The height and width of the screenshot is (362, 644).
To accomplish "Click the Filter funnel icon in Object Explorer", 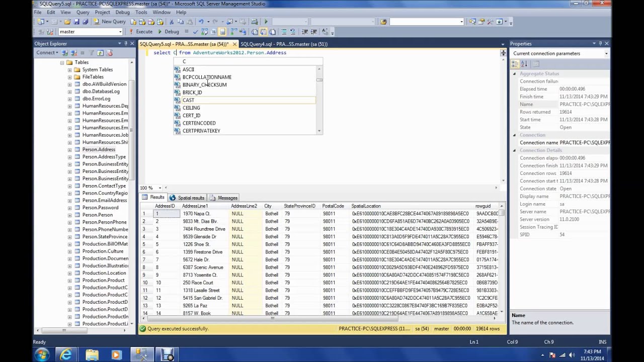I will point(91,53).
